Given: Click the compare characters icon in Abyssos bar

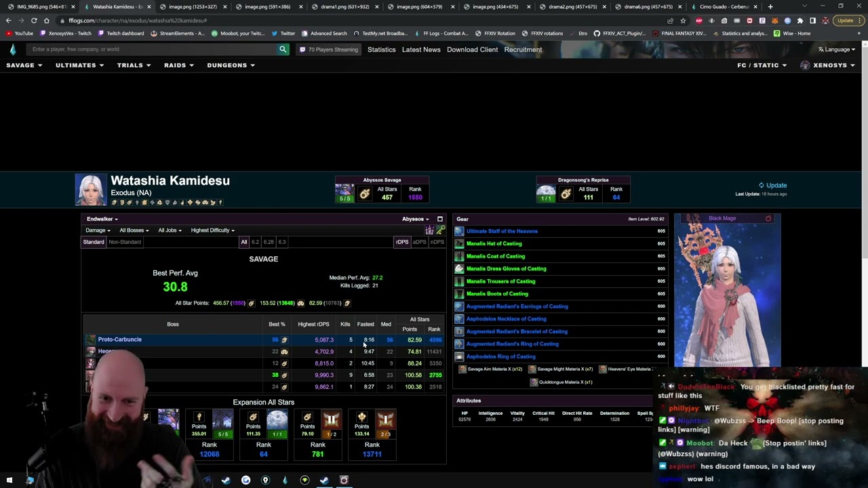Looking at the screenshot, I should point(429,230).
